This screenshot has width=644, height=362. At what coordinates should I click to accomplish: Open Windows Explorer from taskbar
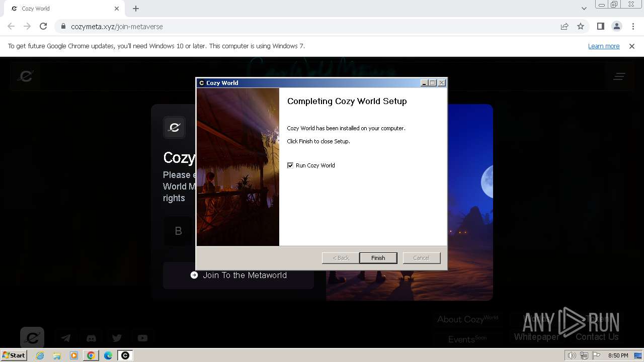(57, 355)
